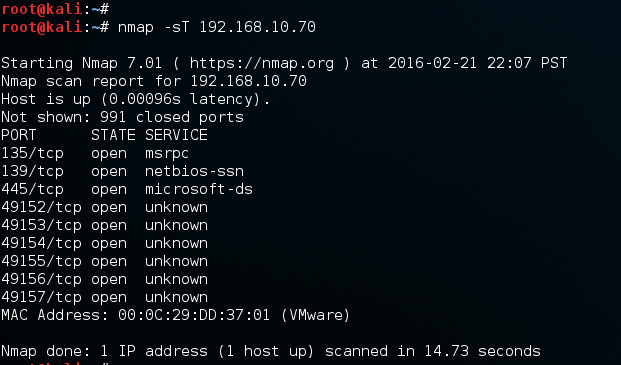
Task: Click the 445/tcp port entry
Action: (32, 190)
